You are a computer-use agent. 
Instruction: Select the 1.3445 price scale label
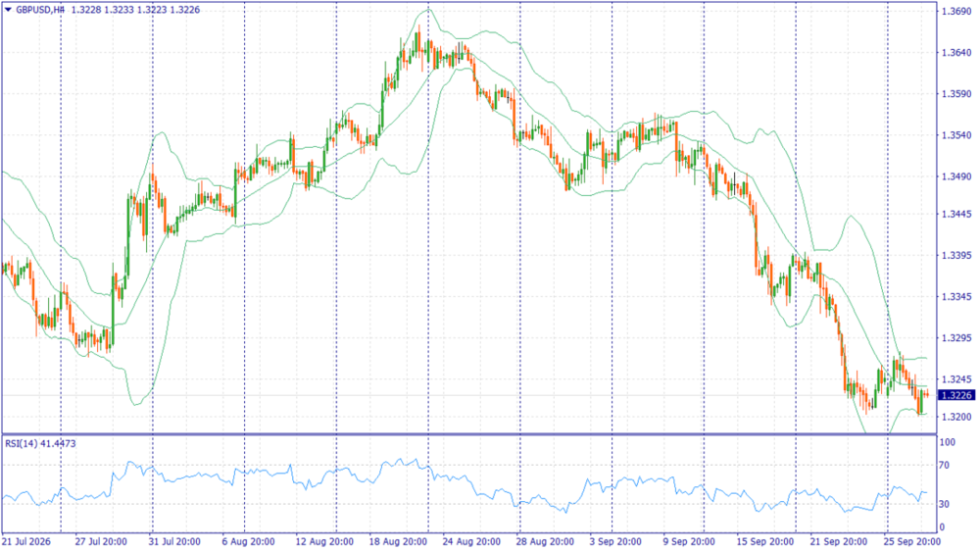click(x=956, y=214)
